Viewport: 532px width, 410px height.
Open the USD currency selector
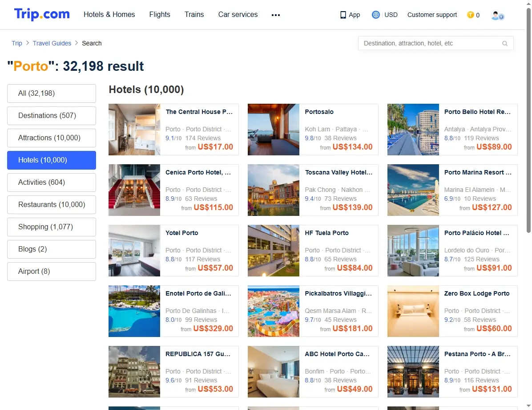coord(391,15)
